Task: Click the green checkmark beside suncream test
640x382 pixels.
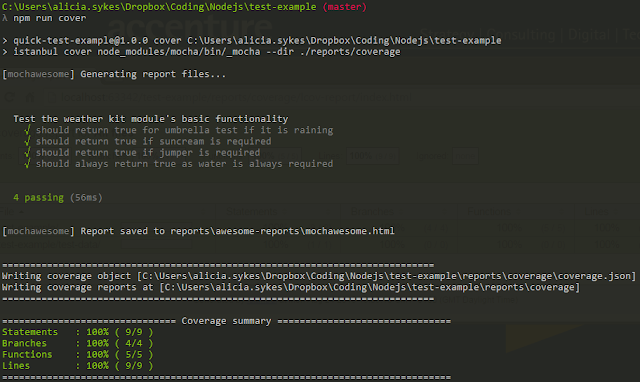Action: [27, 141]
